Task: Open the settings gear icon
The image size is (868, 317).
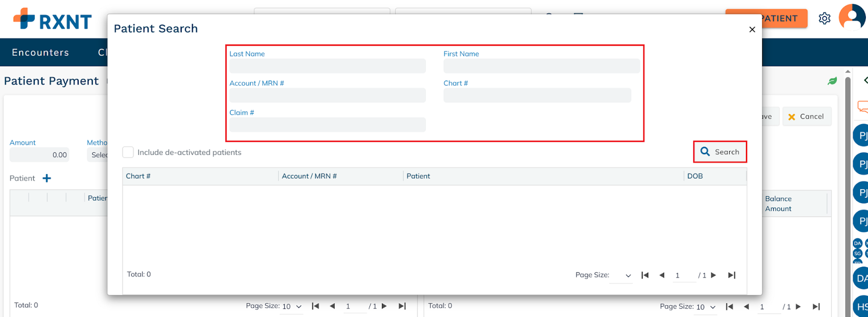Action: tap(825, 18)
